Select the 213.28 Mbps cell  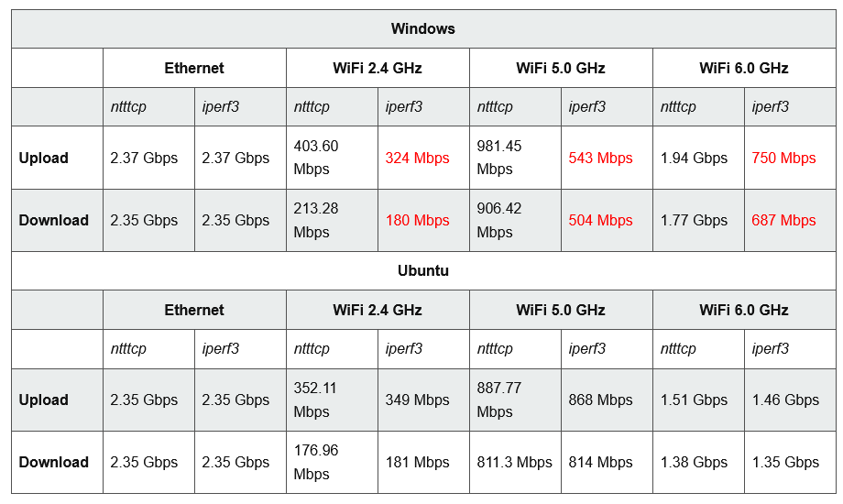tap(316, 220)
